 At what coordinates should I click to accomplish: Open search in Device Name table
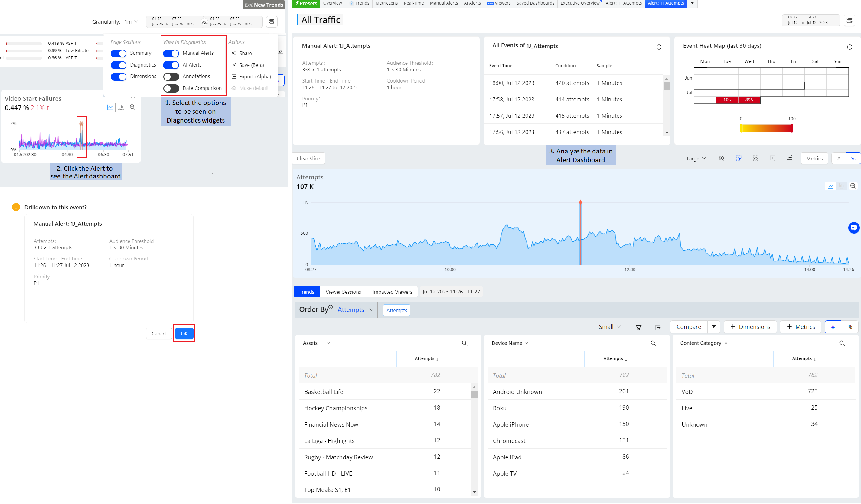click(653, 343)
